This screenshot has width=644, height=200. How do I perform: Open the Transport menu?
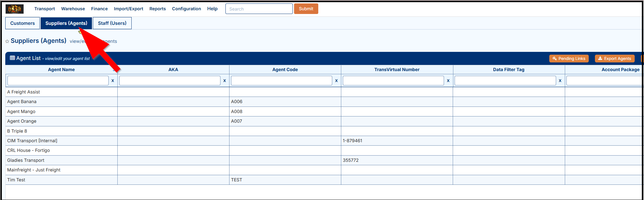click(44, 9)
